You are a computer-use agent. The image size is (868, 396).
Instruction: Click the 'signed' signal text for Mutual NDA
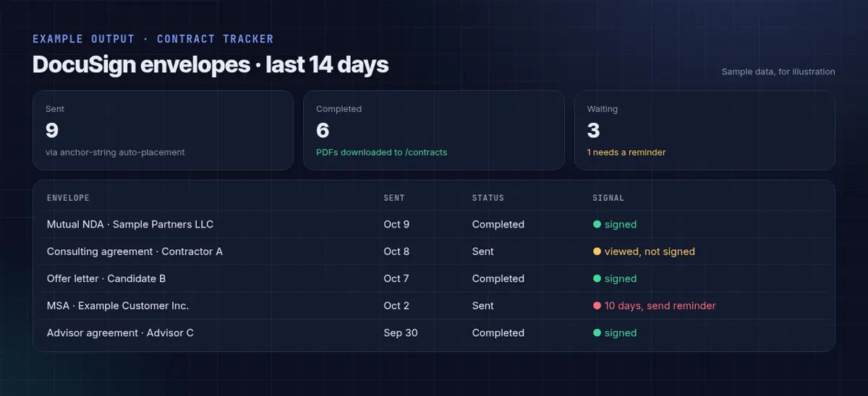pyautogui.click(x=621, y=224)
